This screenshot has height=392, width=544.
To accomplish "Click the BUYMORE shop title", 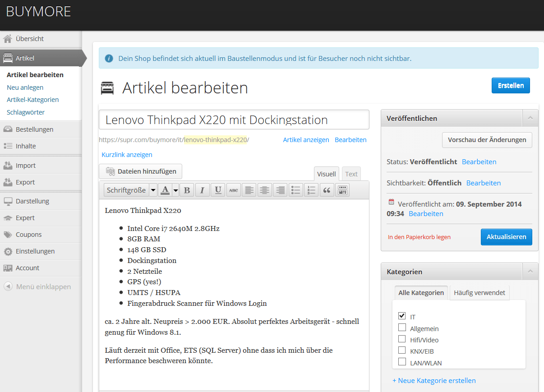I will 39,12.
